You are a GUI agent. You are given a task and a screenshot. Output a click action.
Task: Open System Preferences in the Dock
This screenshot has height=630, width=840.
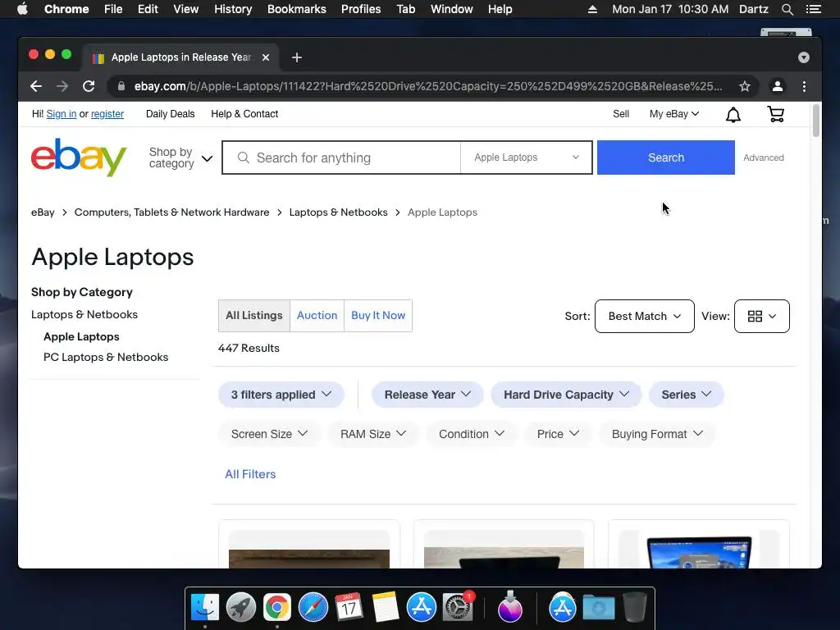click(x=458, y=608)
